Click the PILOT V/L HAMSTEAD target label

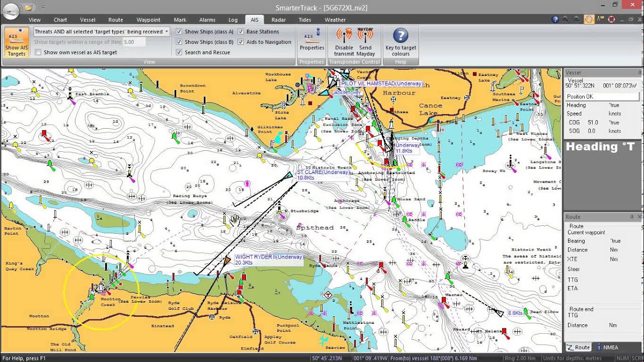[x=382, y=83]
